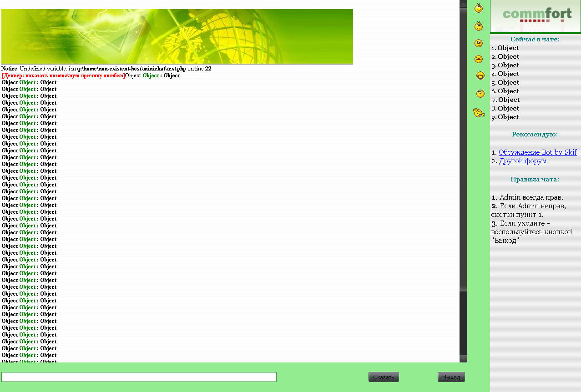Focus the chat message input field

(139, 377)
